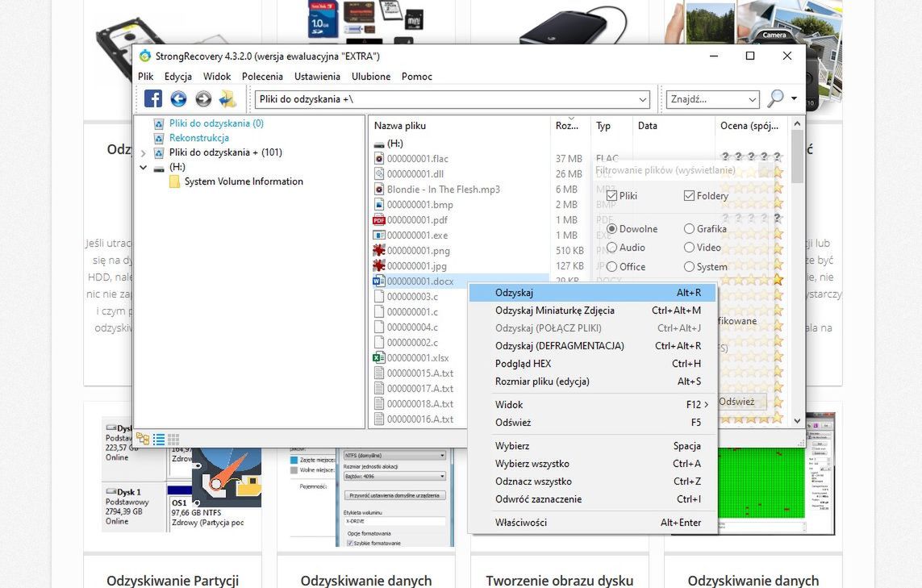This screenshot has width=922, height=588.
Task: Click the magnifying glass search icon
Action: tap(775, 98)
